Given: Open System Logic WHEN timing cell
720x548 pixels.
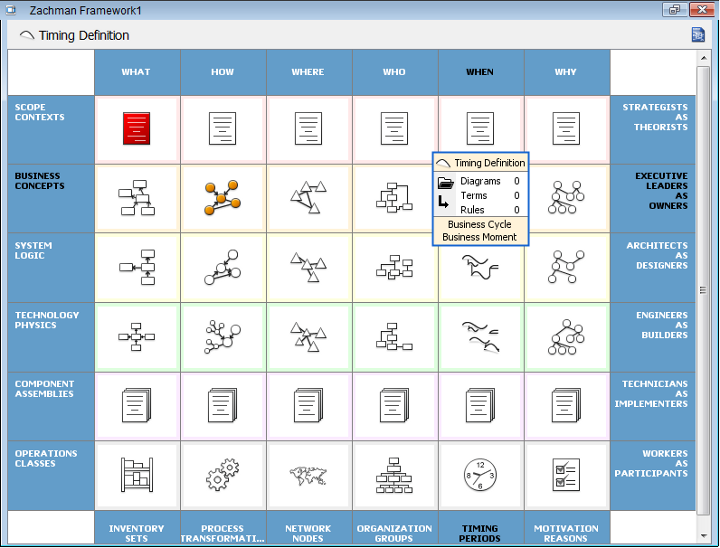Looking at the screenshot, I should (480, 269).
